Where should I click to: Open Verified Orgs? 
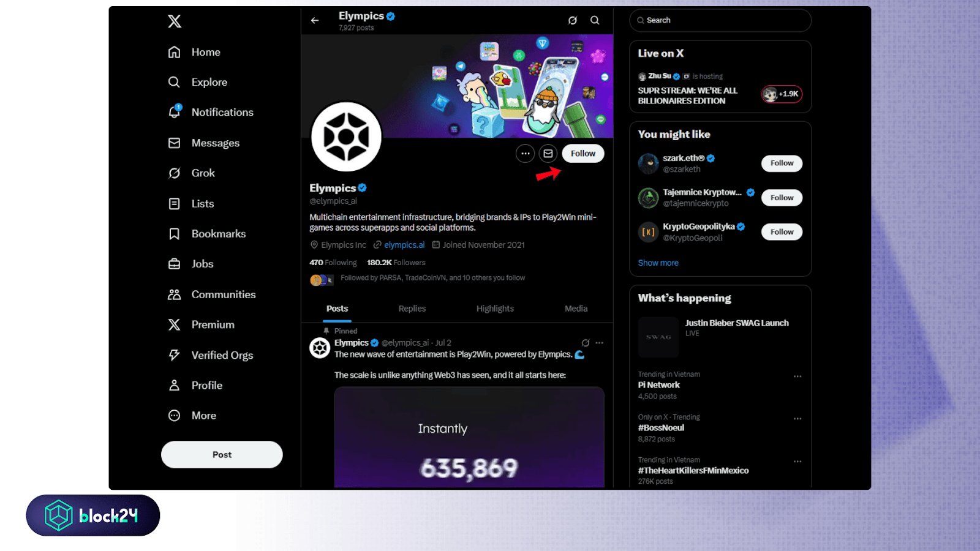pyautogui.click(x=210, y=355)
